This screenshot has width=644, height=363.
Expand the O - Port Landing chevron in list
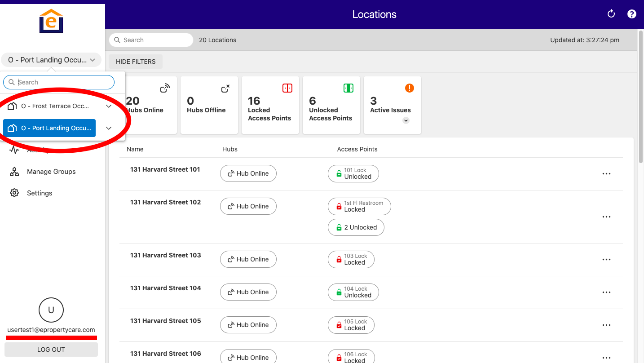[x=109, y=128]
